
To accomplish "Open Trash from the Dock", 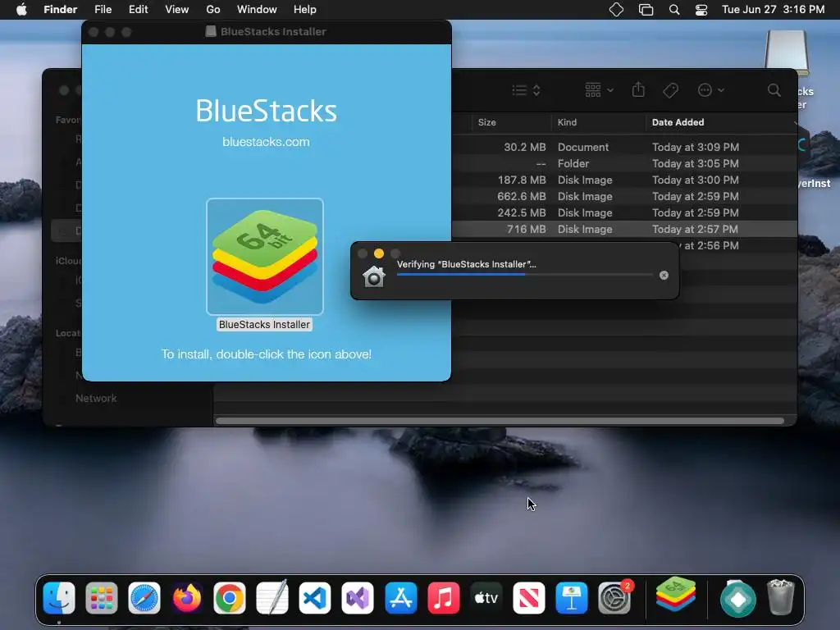I will coord(781,597).
